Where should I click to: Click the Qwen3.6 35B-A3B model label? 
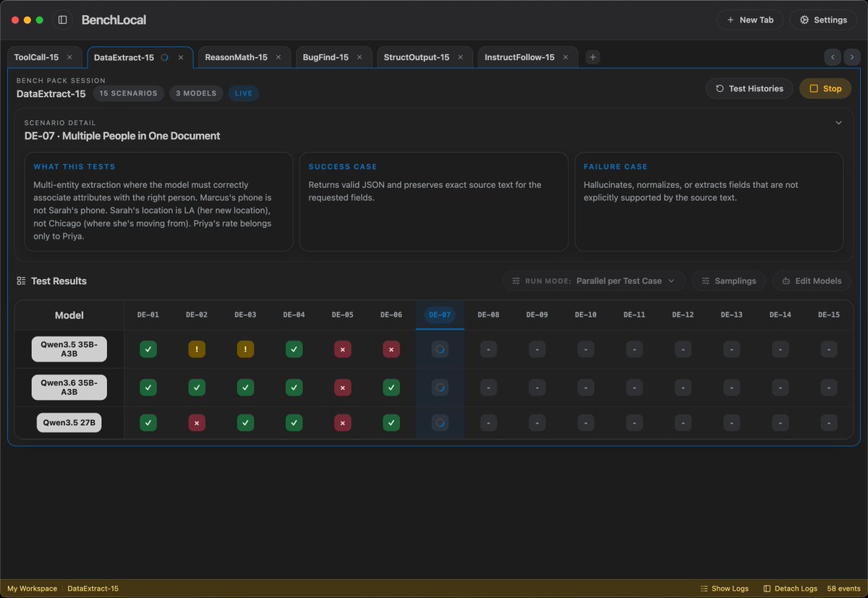point(69,387)
